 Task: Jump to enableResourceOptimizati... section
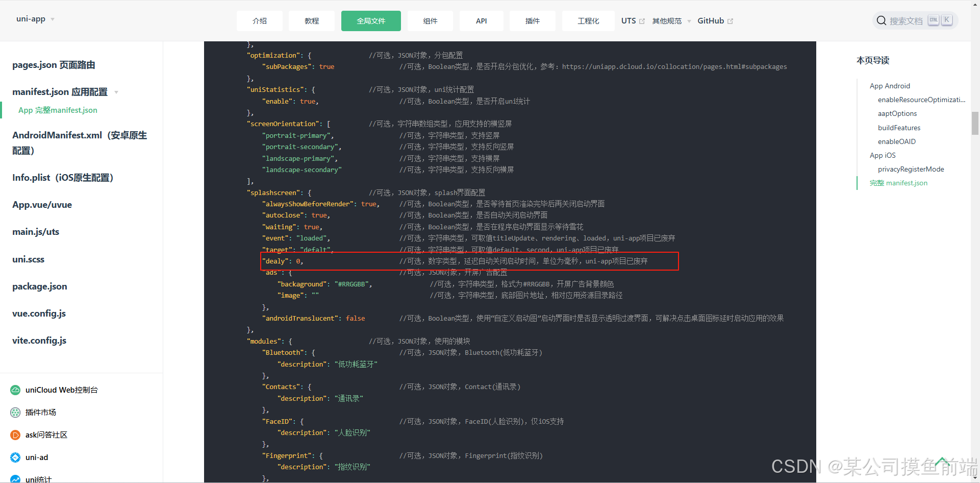[921, 100]
